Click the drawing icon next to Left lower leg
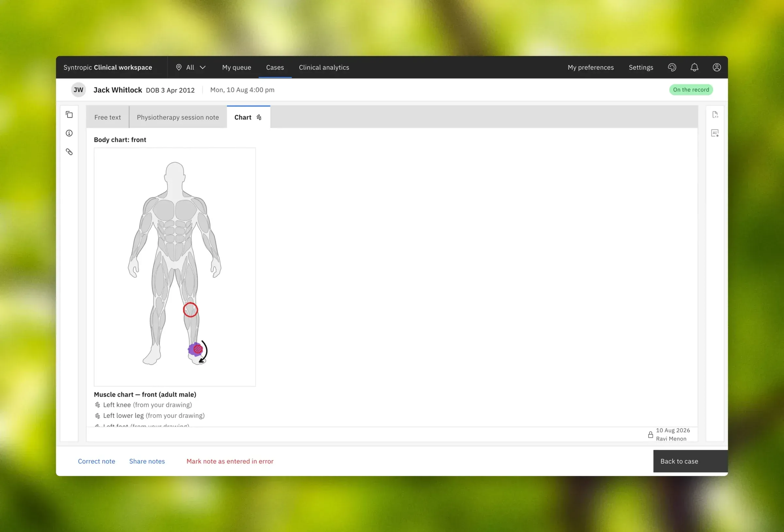The image size is (784, 532). [97, 416]
